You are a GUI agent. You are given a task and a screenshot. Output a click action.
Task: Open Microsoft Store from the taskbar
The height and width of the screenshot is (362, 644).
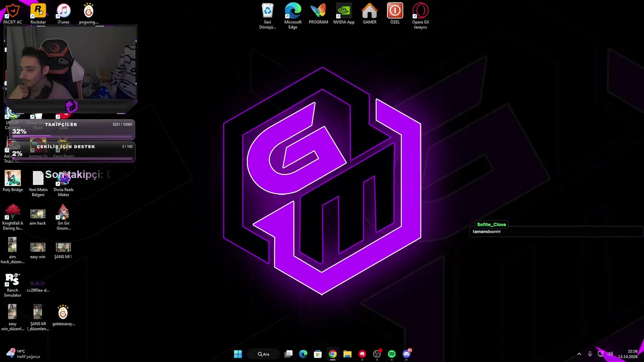point(317,354)
